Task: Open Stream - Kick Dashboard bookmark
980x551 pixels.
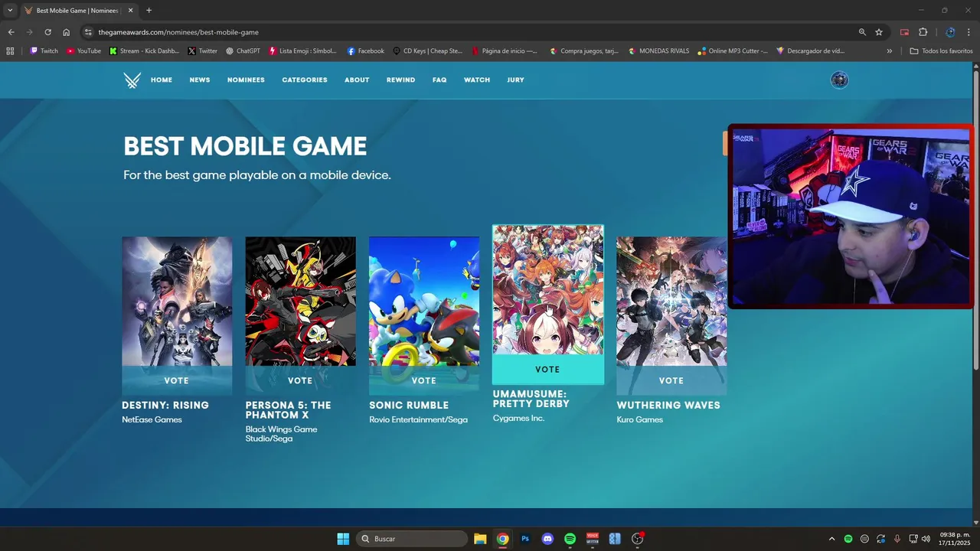Action: (144, 51)
